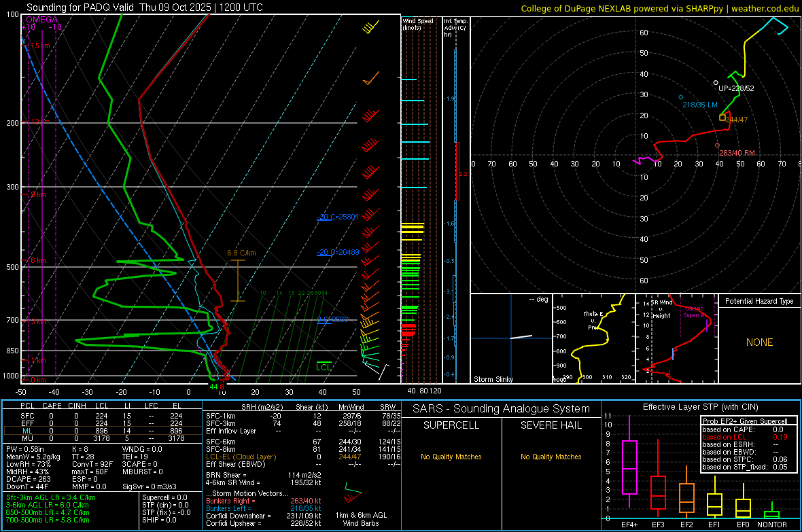Image resolution: width=802 pixels, height=532 pixels.
Task: Click the 'MeanW = 5.2g/kg' value
Action: [x=33, y=457]
